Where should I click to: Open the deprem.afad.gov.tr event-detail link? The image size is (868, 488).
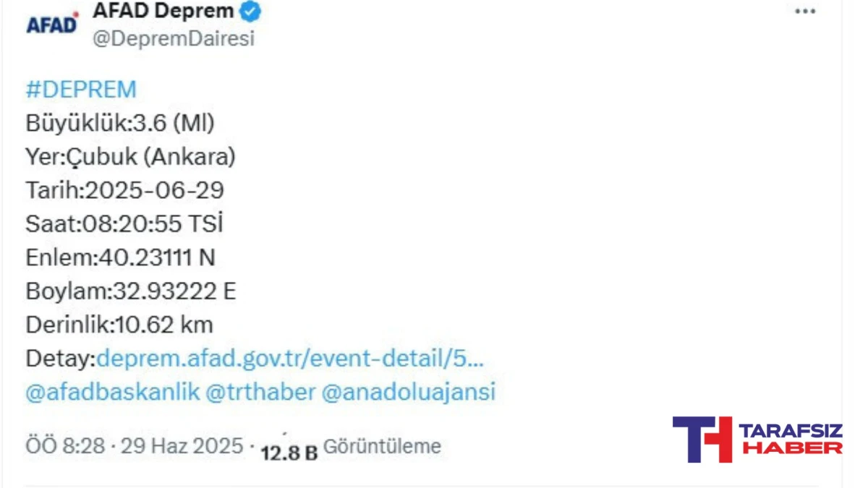[290, 358]
